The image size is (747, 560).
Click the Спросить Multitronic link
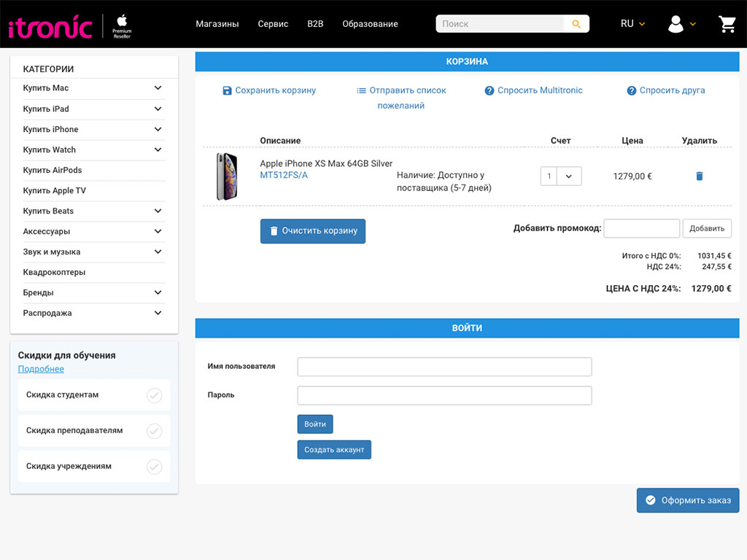pyautogui.click(x=540, y=90)
